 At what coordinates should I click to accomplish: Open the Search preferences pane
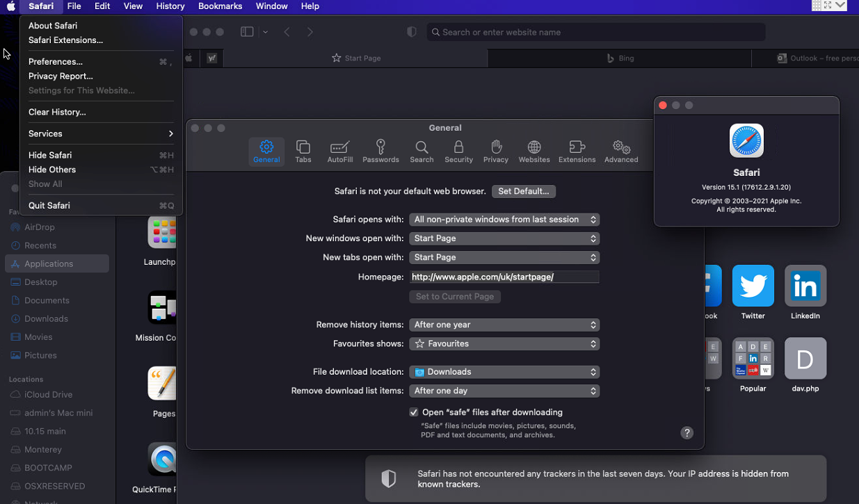point(422,151)
